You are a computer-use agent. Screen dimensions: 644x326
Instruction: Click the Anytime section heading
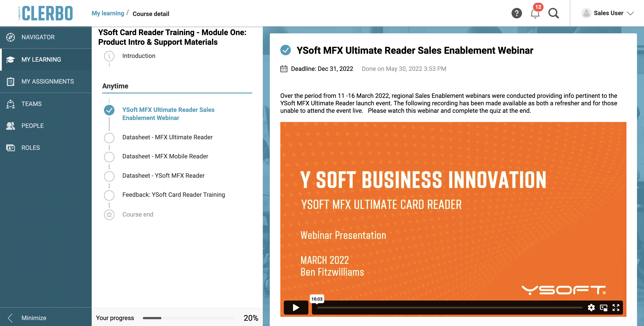[115, 86]
